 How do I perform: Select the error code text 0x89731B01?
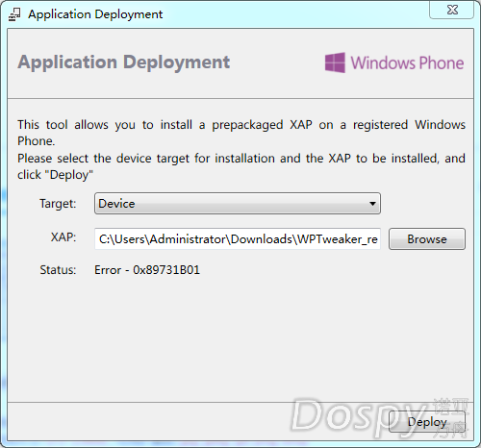click(166, 270)
